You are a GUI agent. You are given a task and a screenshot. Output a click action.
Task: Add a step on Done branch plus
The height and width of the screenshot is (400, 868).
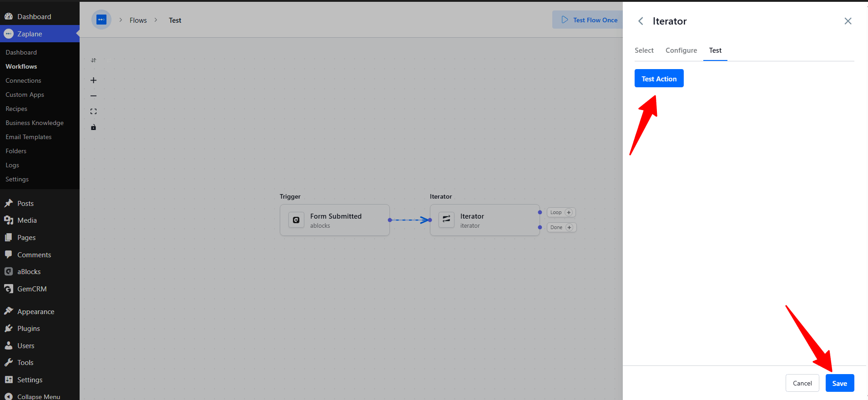(x=569, y=227)
